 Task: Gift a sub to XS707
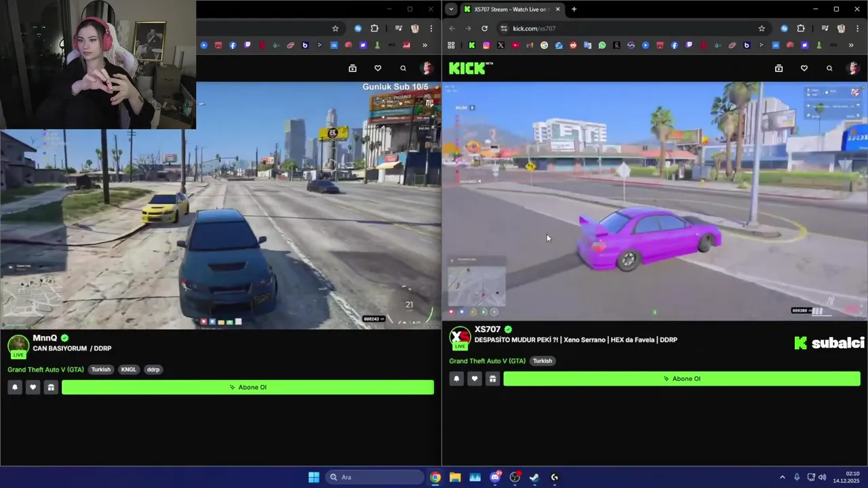(492, 379)
